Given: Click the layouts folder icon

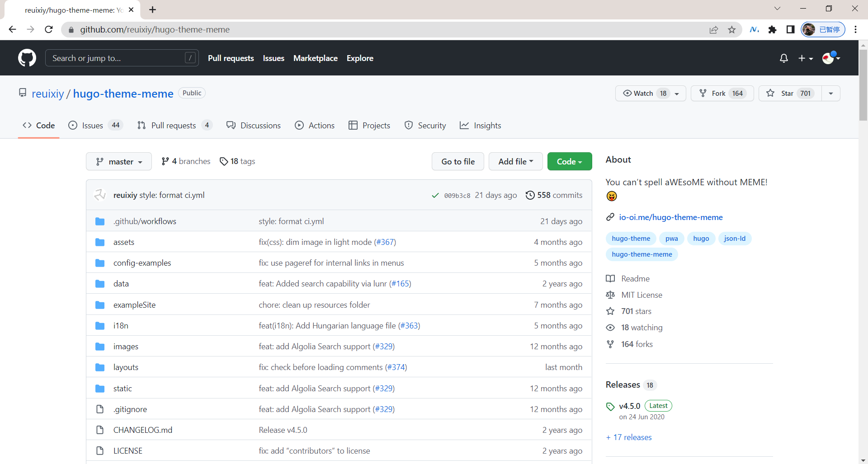Looking at the screenshot, I should [100, 367].
